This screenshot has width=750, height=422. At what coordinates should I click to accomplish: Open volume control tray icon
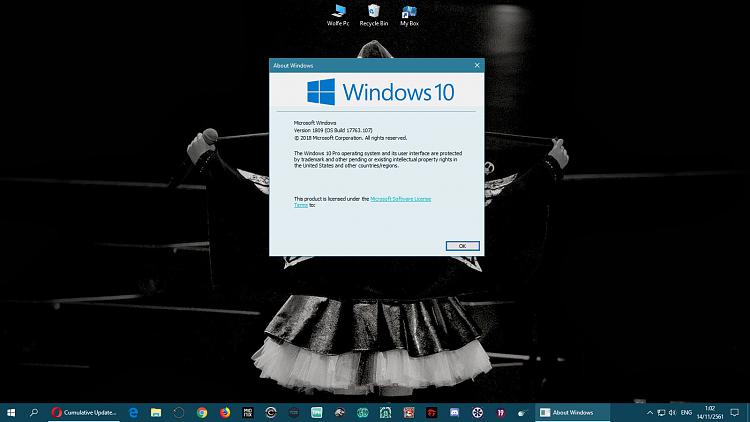click(672, 412)
